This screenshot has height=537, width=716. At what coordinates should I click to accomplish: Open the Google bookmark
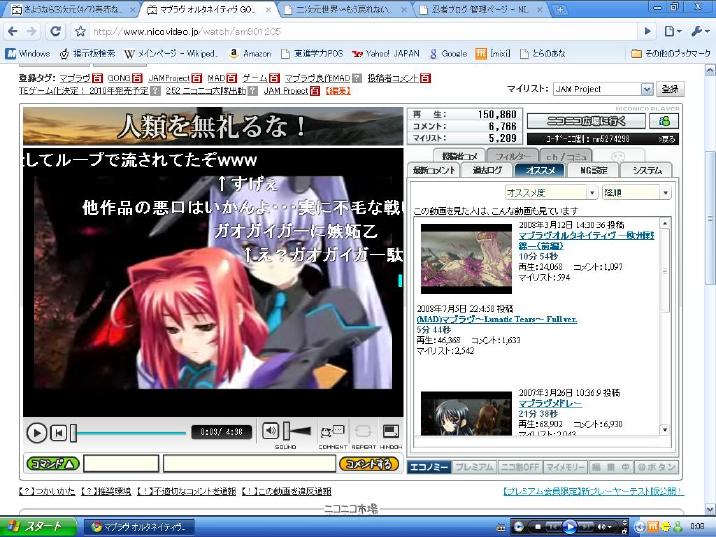coord(448,53)
